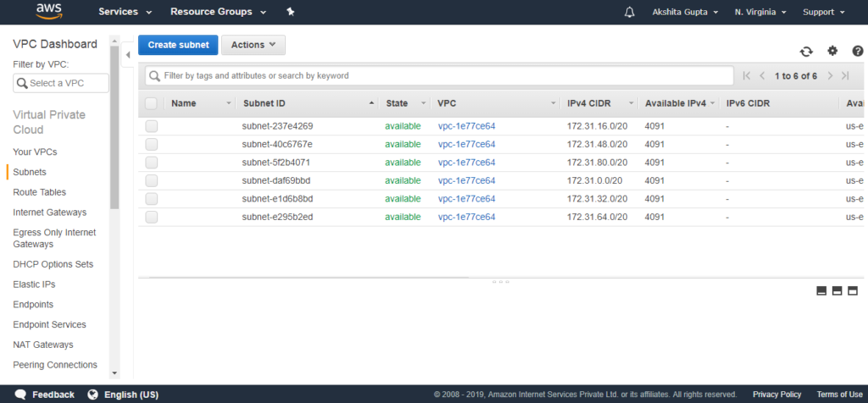
Task: Select checkbox for subnet-40c6767e
Action: click(151, 144)
